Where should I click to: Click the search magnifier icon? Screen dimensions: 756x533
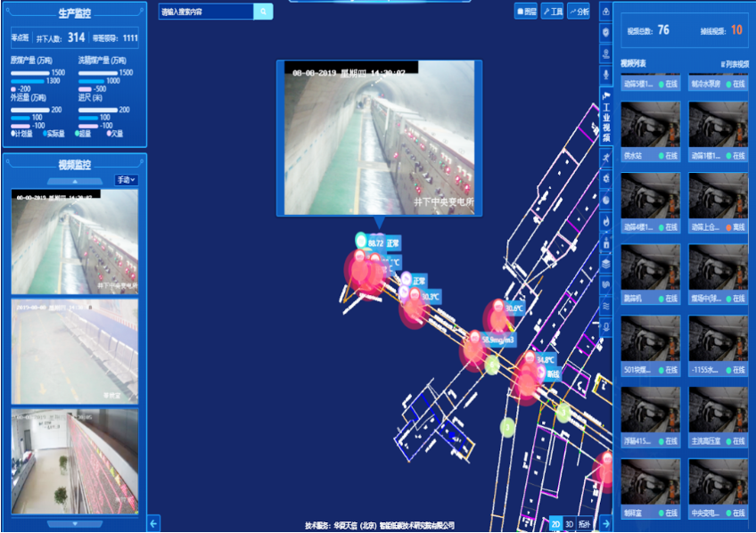click(263, 12)
